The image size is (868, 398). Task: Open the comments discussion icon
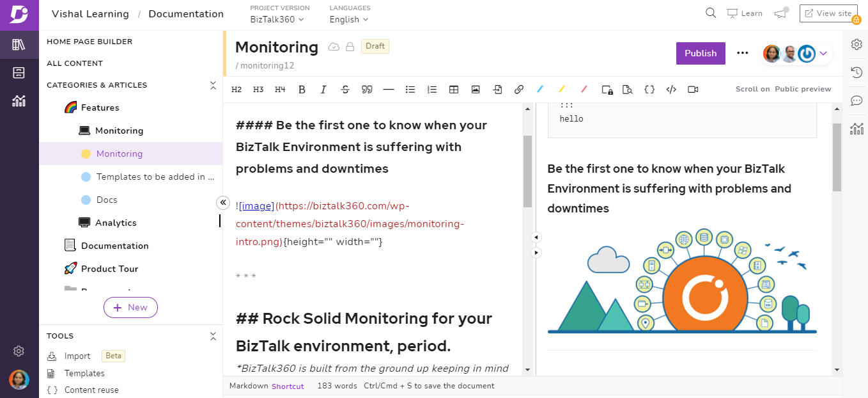click(x=856, y=100)
